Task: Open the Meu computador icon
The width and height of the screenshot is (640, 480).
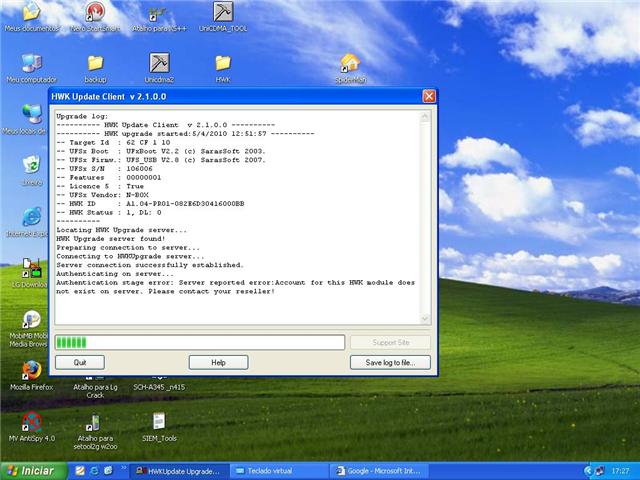Action: coord(32,68)
